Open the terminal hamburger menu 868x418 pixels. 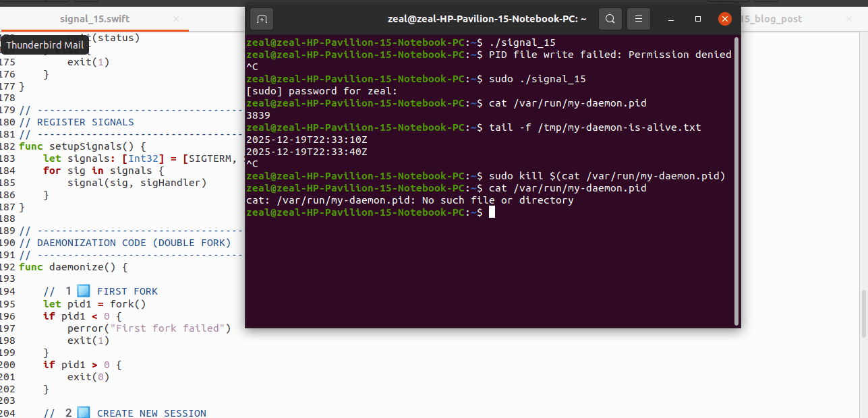pos(639,19)
